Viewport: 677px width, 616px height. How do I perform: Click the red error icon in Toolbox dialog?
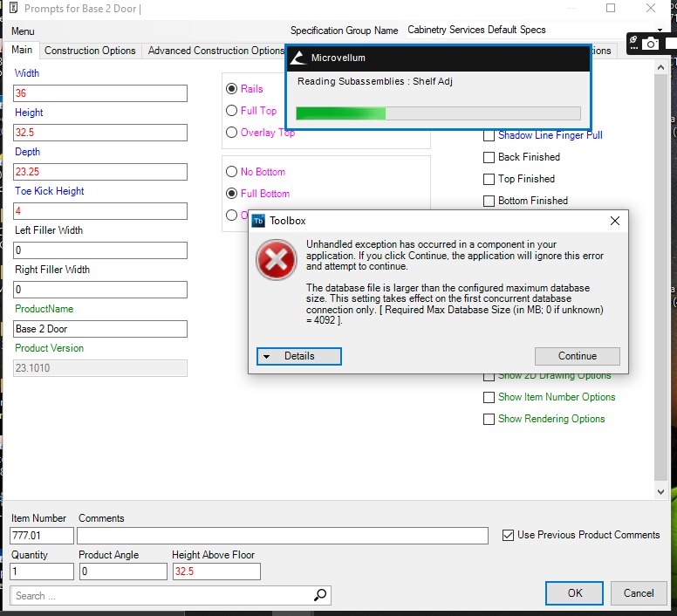click(277, 260)
